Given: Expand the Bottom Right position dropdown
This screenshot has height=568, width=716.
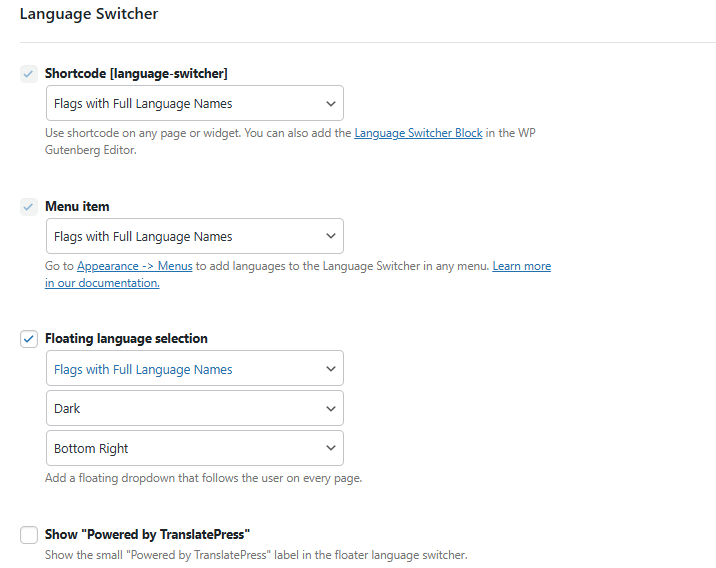Looking at the screenshot, I should click(195, 449).
